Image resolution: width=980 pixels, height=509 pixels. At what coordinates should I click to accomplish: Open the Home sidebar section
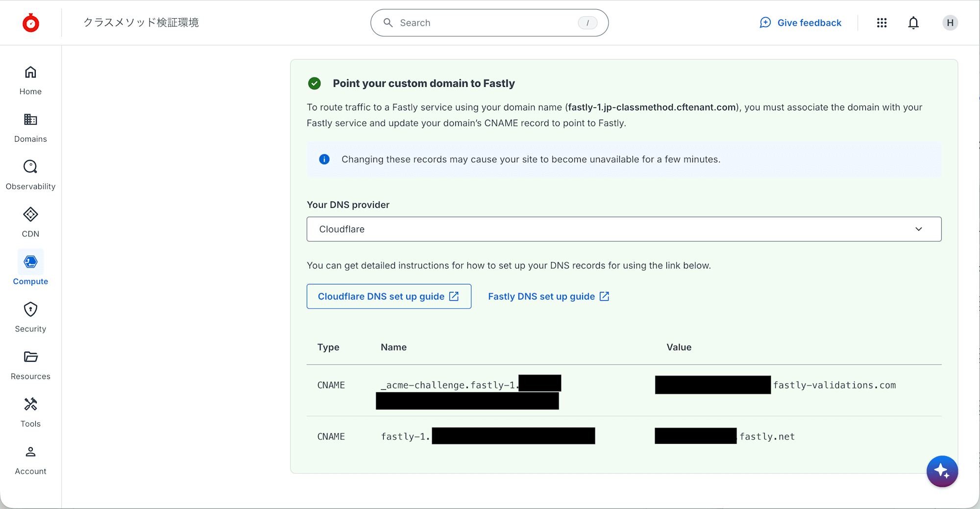pyautogui.click(x=30, y=80)
